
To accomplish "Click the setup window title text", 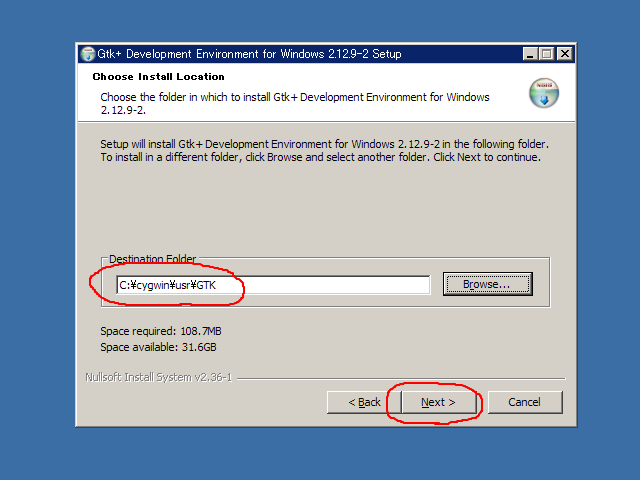I will 249,54.
